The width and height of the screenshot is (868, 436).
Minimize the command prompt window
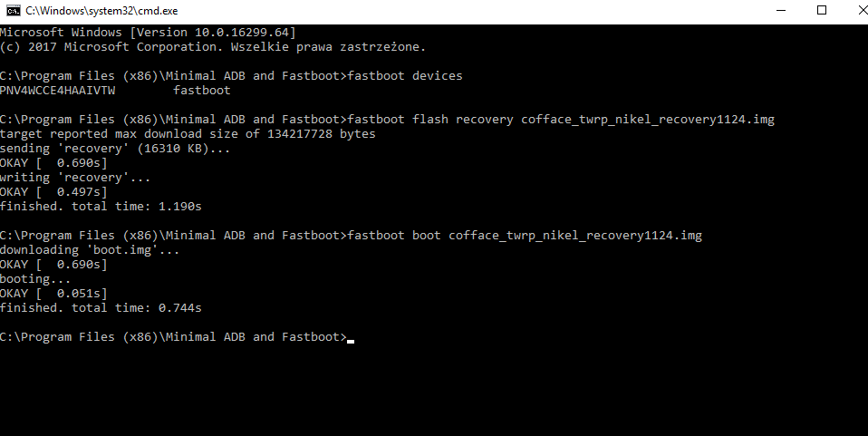[x=782, y=10]
